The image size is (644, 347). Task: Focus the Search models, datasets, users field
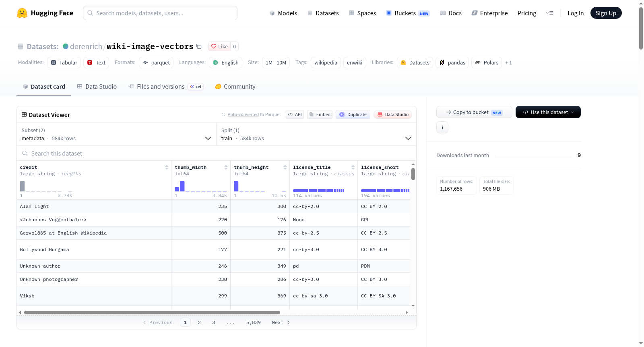(160, 13)
